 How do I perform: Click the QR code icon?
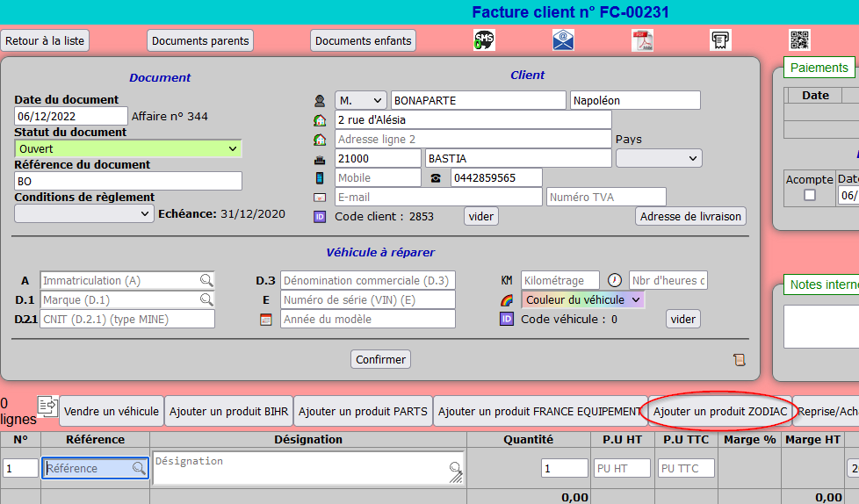pos(799,40)
